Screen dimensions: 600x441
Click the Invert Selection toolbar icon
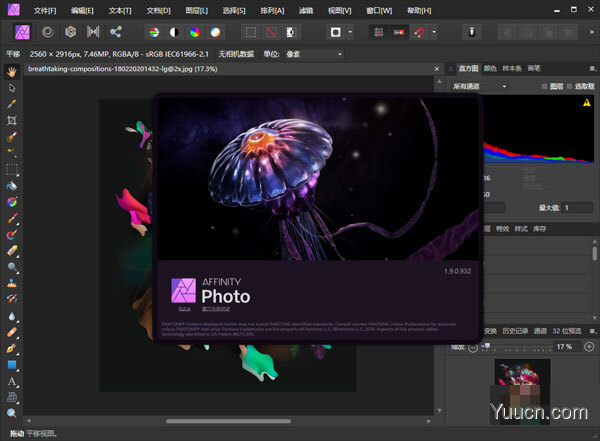(x=292, y=33)
